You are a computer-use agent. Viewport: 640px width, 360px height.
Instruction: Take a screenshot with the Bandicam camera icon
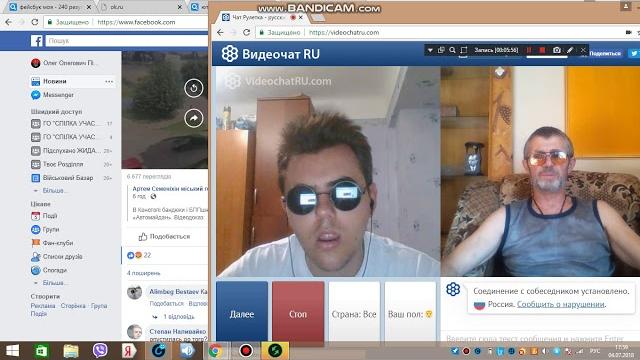[x=557, y=50]
